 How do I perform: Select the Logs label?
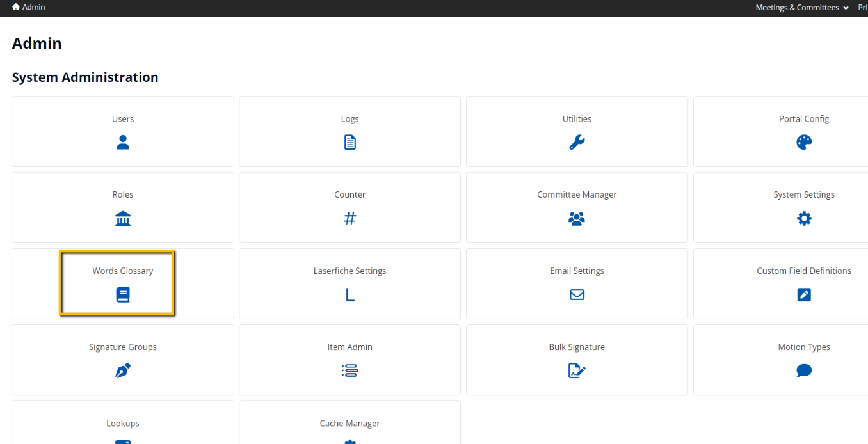[x=350, y=119]
